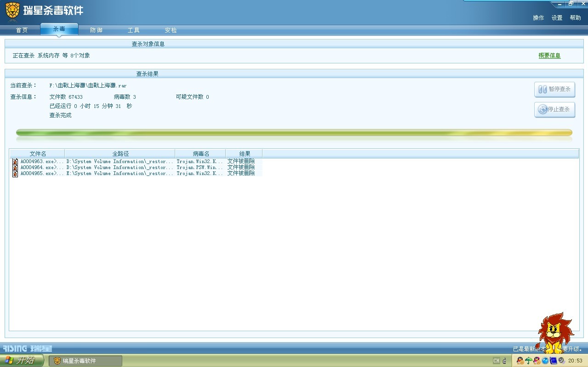The width and height of the screenshot is (588, 367).
Task: Open the green umbrella Rising tray icon
Action: [529, 361]
